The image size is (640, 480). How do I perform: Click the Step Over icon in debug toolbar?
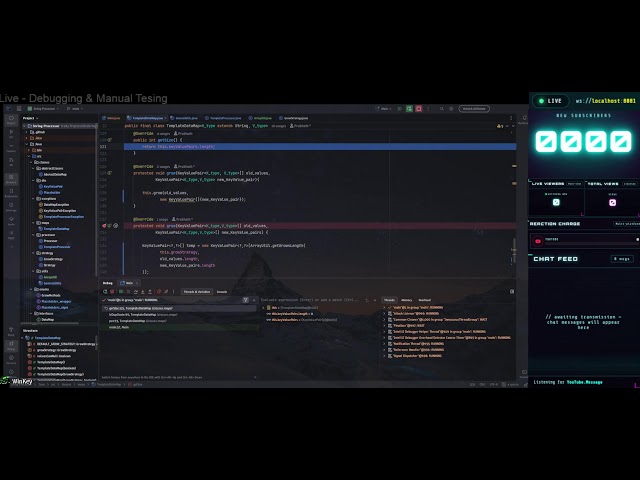coord(136,291)
